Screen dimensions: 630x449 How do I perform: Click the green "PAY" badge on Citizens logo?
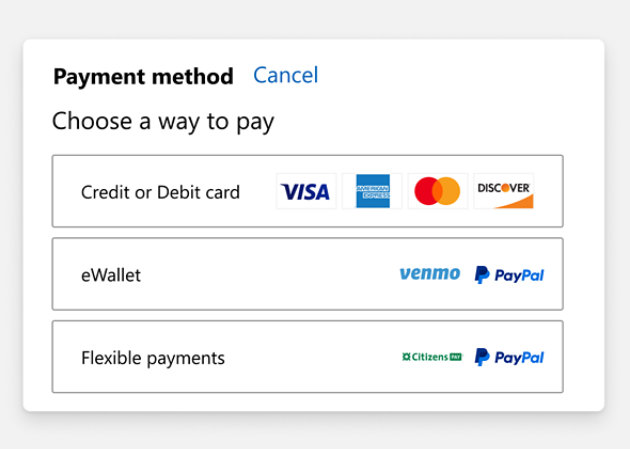(455, 357)
